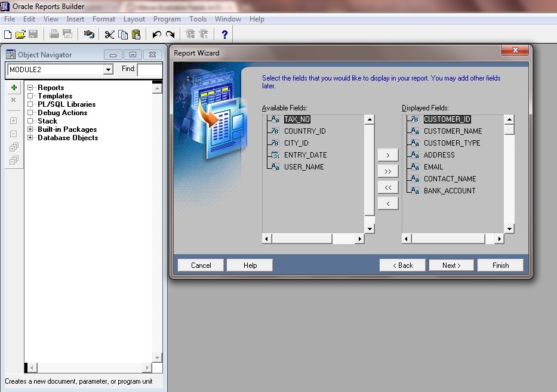Select EMAIL in Displayed Fields
Viewport: 557px width, 392px height.
[x=433, y=167]
